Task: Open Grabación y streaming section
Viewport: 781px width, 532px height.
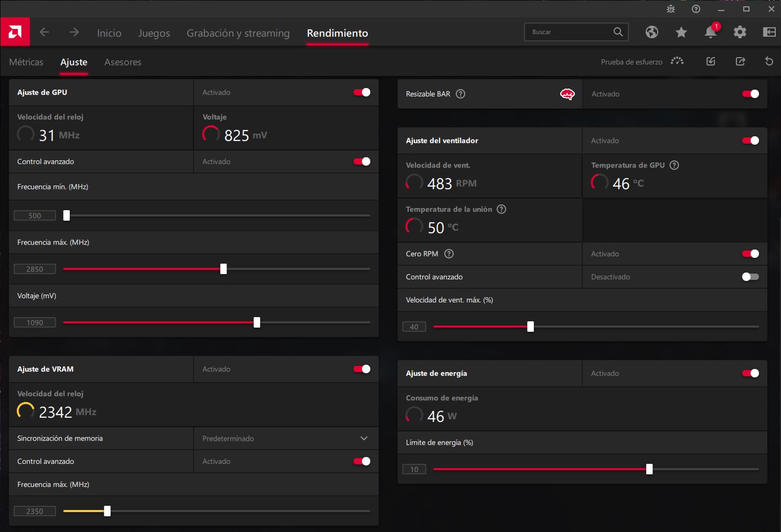Action: pyautogui.click(x=238, y=33)
